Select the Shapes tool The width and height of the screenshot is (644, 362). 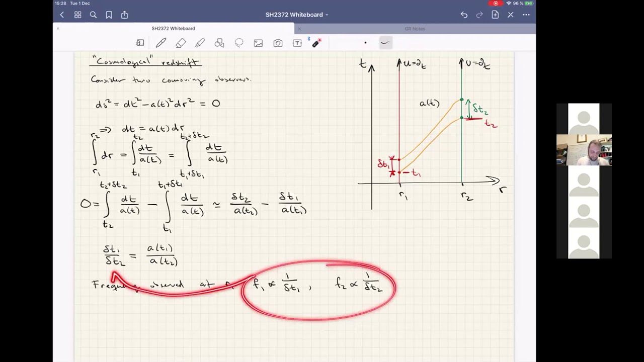pos(219,43)
